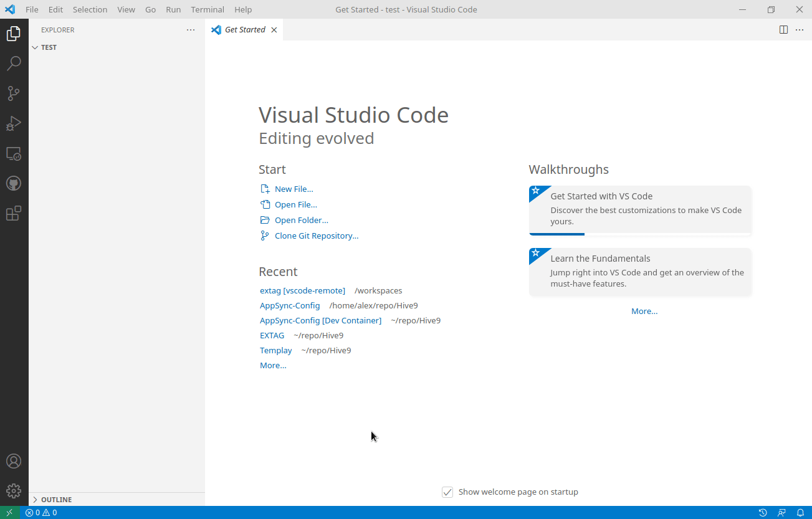The height and width of the screenshot is (519, 812).
Task: Open the Terminal menu
Action: [x=207, y=9]
